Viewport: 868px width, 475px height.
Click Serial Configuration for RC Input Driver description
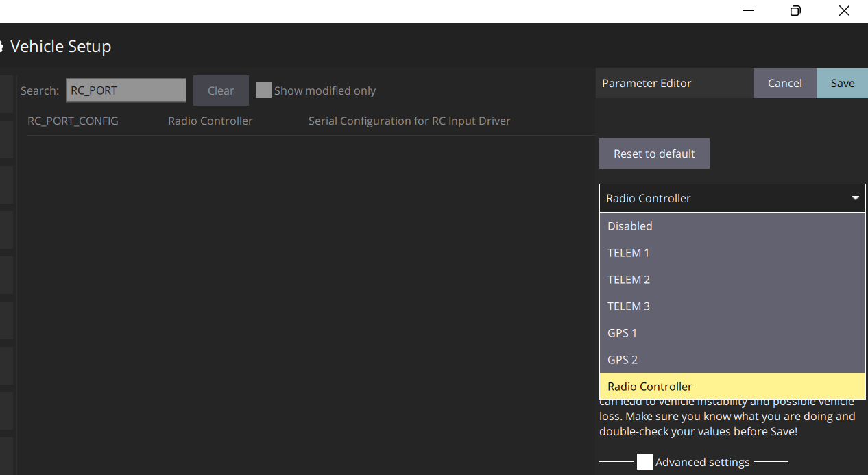point(409,121)
